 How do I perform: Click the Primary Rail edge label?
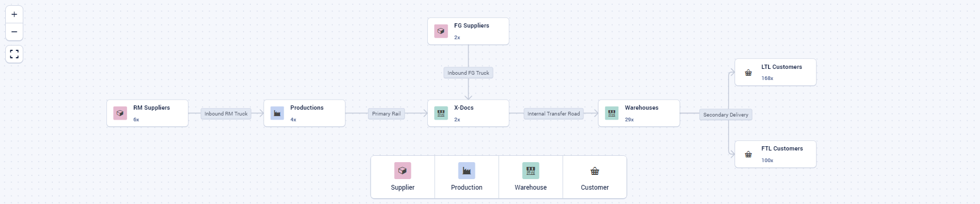[x=386, y=113]
